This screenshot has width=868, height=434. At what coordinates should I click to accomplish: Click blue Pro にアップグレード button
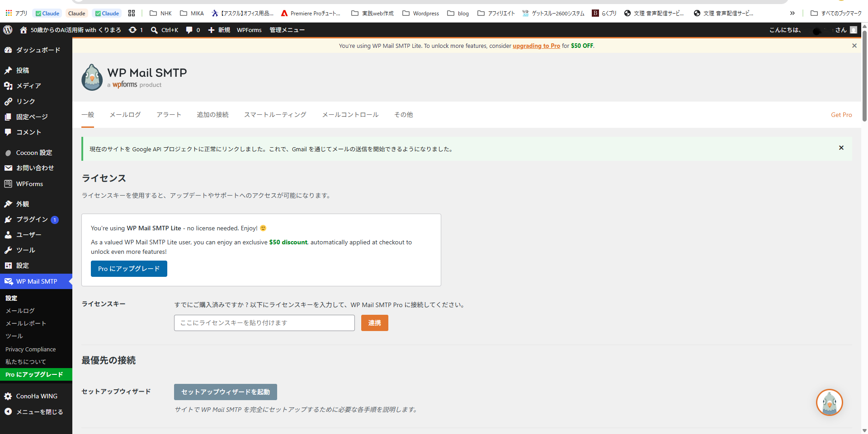tap(129, 269)
